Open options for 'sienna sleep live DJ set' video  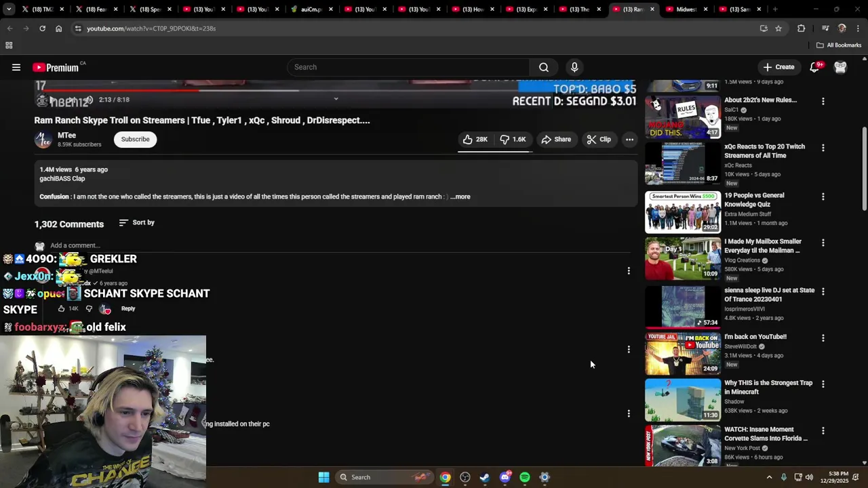[x=823, y=291]
